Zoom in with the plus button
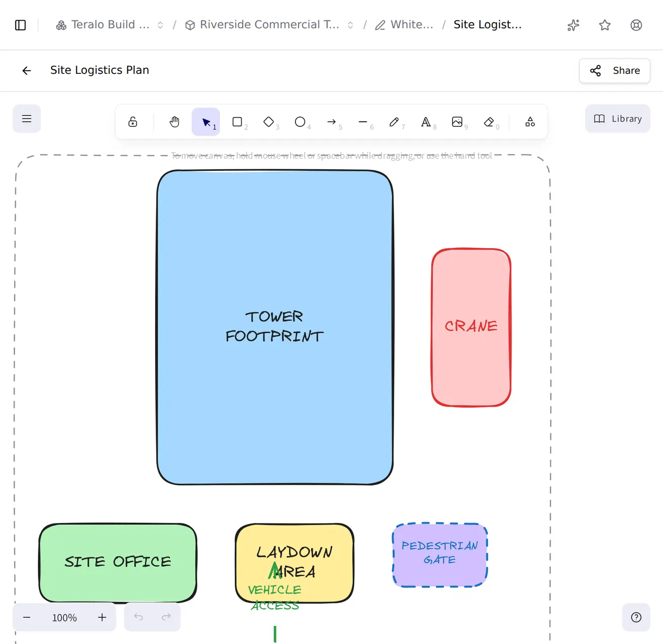Screen dimensions: 663x644 pyautogui.click(x=102, y=617)
